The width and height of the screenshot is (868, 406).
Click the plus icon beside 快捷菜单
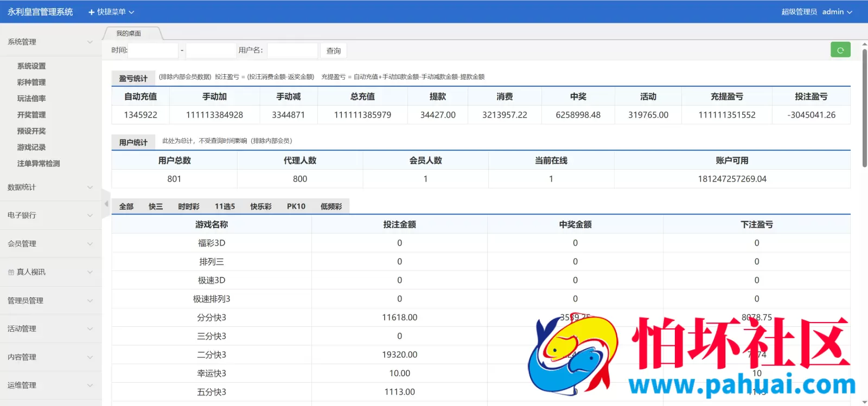pos(91,12)
